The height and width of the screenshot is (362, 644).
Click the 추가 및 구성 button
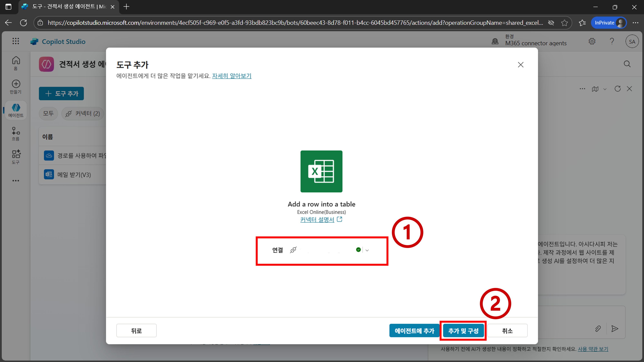click(x=463, y=330)
